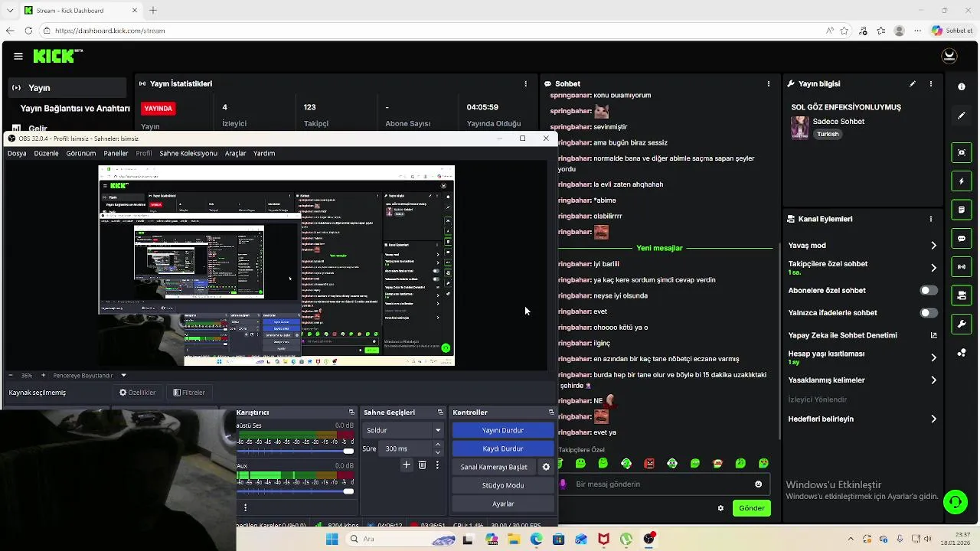Screen dimensions: 980x551
Task: Open OBS Yardım menu
Action: click(264, 153)
